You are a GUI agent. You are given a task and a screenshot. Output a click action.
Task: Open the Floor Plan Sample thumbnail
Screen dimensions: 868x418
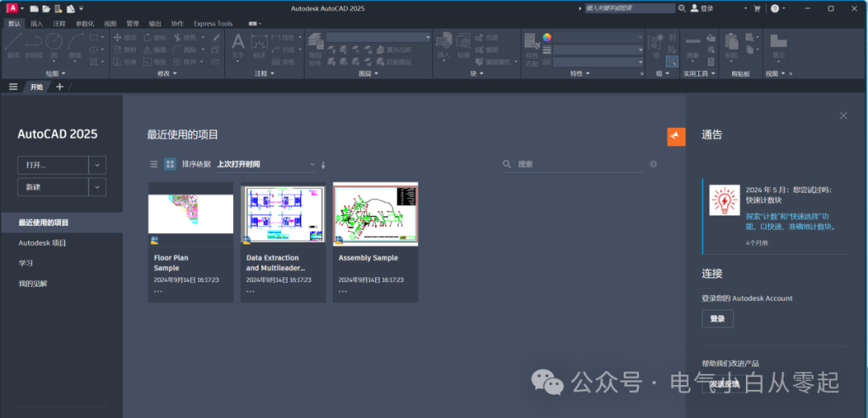[x=190, y=213]
